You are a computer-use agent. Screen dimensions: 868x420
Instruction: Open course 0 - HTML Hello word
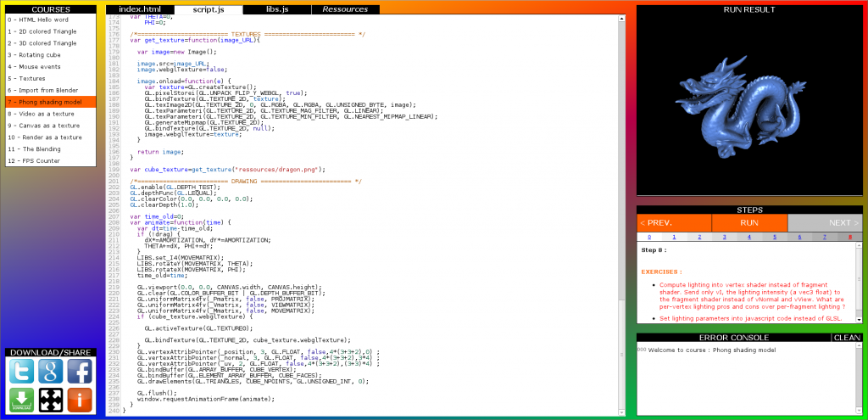(x=51, y=20)
